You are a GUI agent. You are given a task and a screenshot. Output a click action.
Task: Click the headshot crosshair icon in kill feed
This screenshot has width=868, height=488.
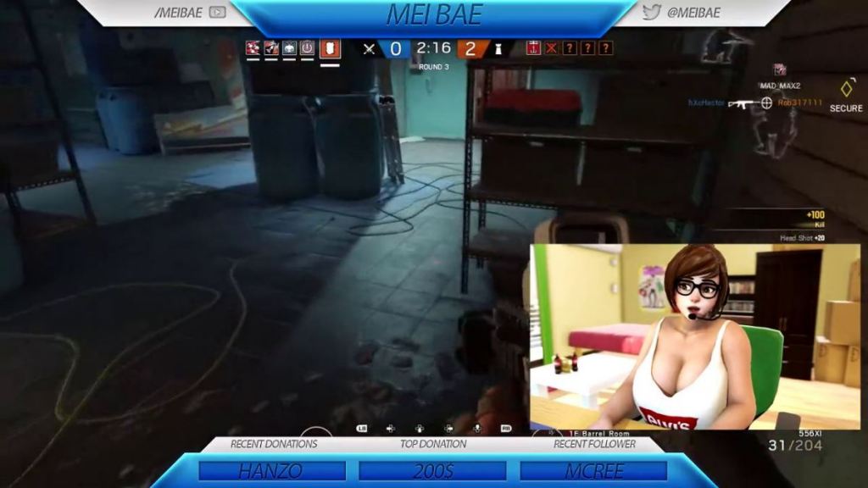766,103
